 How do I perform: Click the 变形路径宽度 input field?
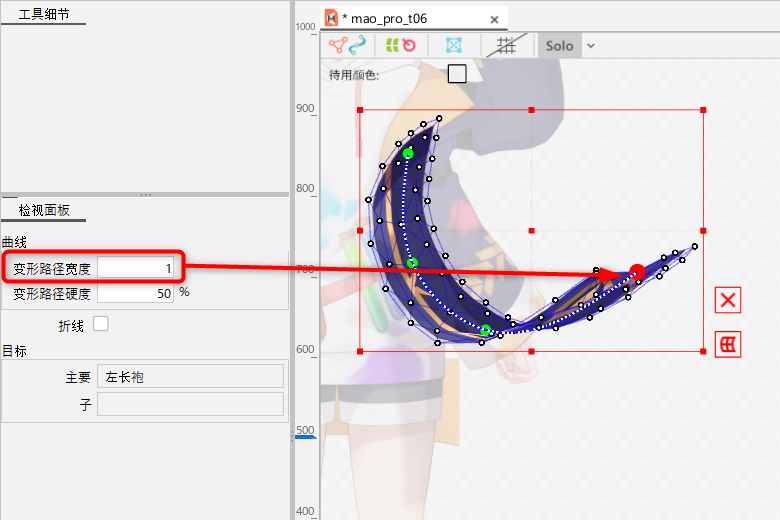coord(136,268)
